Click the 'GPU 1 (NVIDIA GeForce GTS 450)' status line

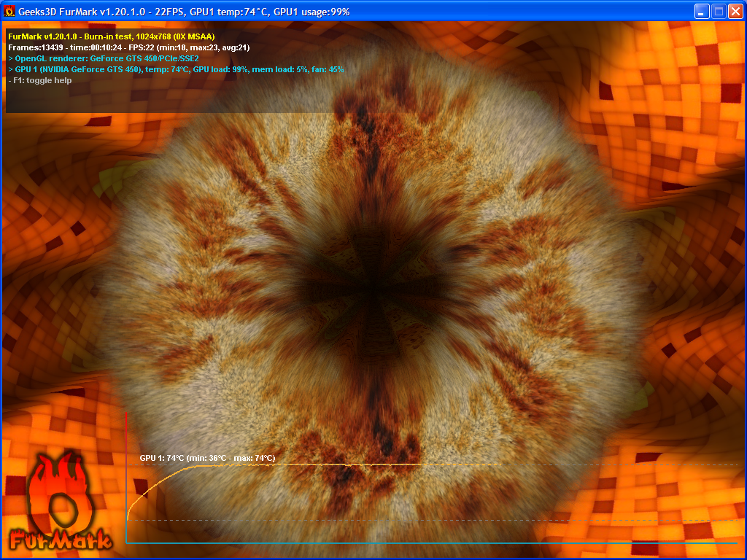(176, 69)
